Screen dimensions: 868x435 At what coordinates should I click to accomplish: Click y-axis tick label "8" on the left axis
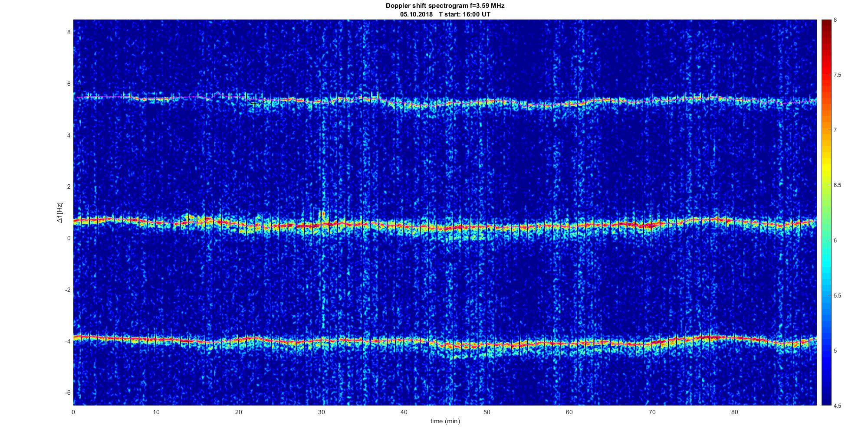click(x=68, y=33)
